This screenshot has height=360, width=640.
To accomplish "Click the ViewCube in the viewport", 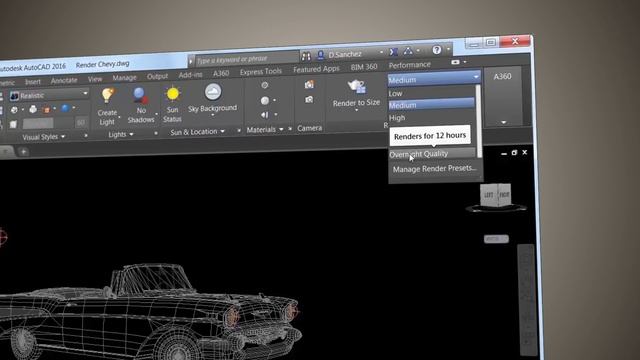I will tap(496, 196).
